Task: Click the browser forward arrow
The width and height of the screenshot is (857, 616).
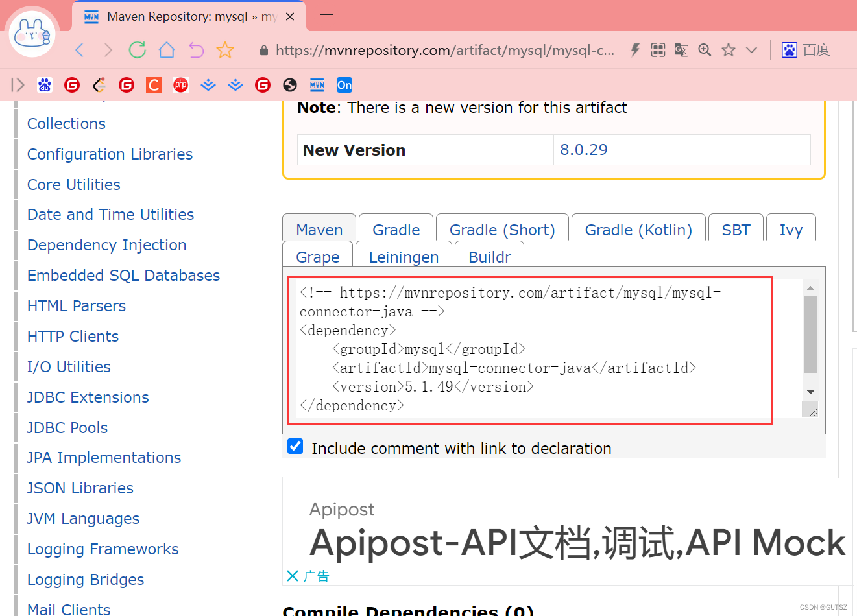Action: coord(108,50)
